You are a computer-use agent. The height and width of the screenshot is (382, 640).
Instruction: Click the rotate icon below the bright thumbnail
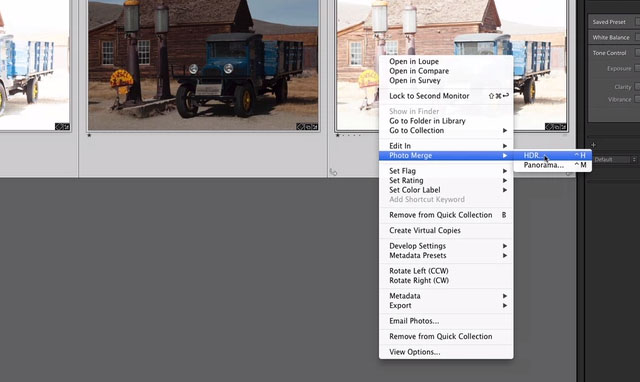333,172
